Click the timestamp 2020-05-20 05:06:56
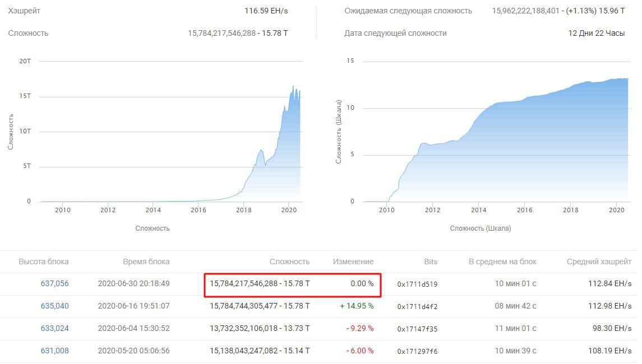The image size is (642, 364). (x=133, y=351)
